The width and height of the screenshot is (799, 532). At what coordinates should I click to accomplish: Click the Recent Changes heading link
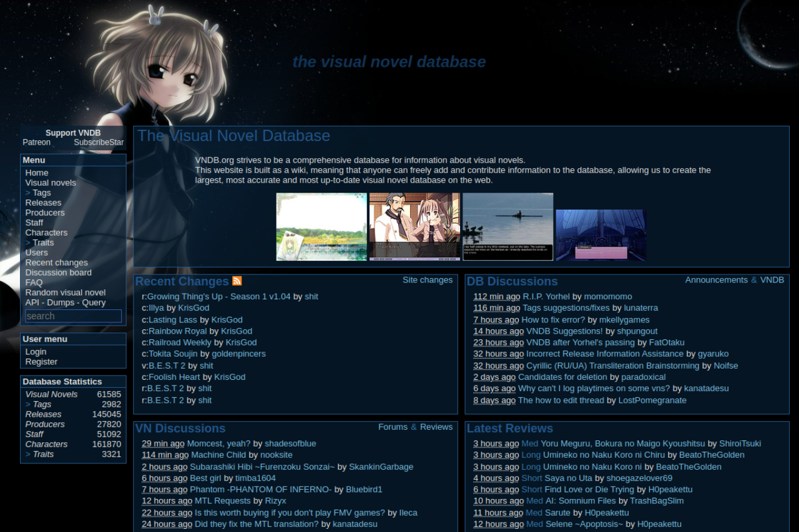click(182, 281)
